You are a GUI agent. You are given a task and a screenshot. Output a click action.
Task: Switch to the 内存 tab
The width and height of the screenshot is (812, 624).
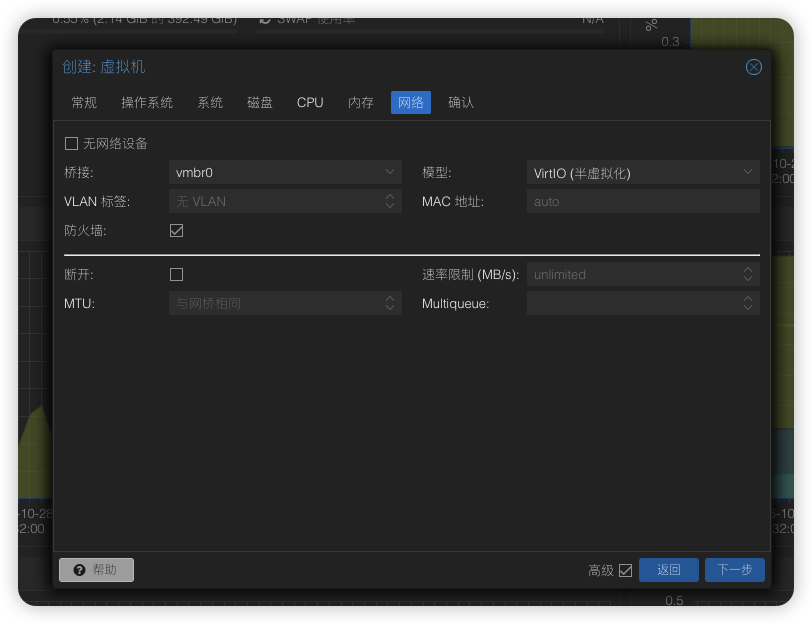(x=361, y=102)
